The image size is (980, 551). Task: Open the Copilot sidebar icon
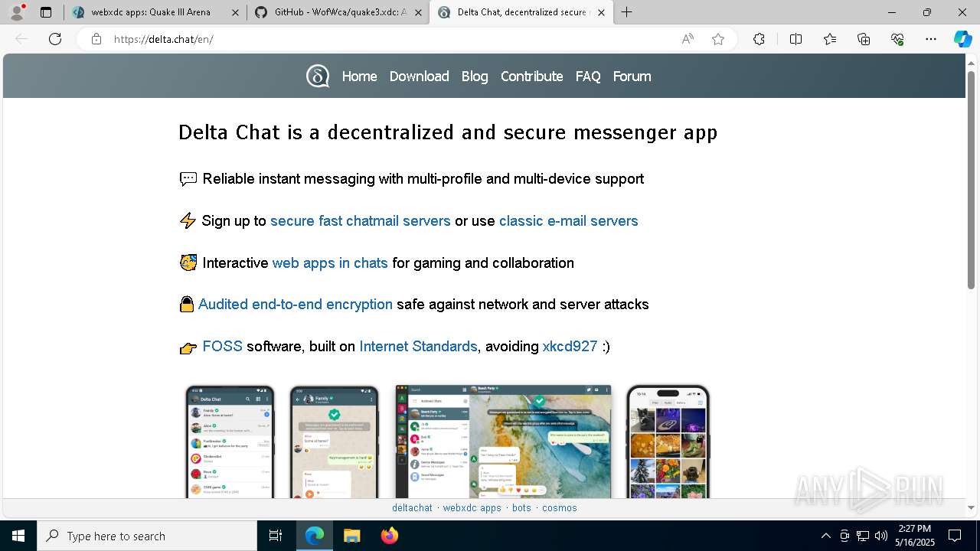tap(962, 39)
